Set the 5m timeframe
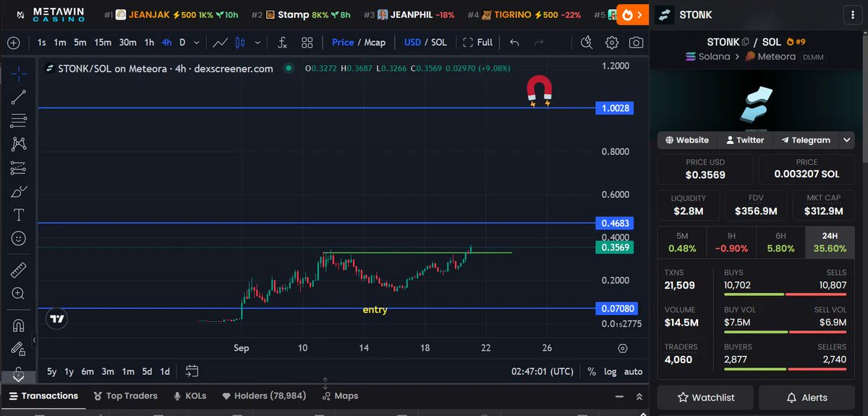The image size is (868, 416). [x=80, y=43]
